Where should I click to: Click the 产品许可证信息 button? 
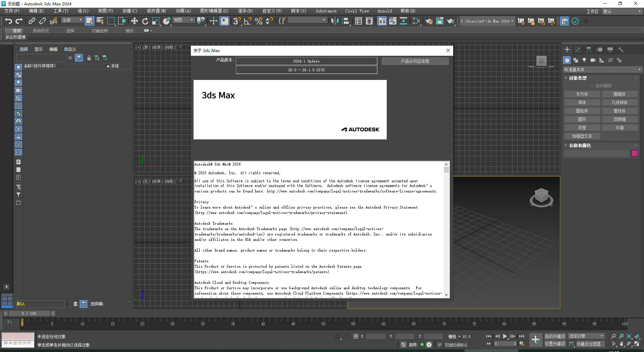pos(415,61)
